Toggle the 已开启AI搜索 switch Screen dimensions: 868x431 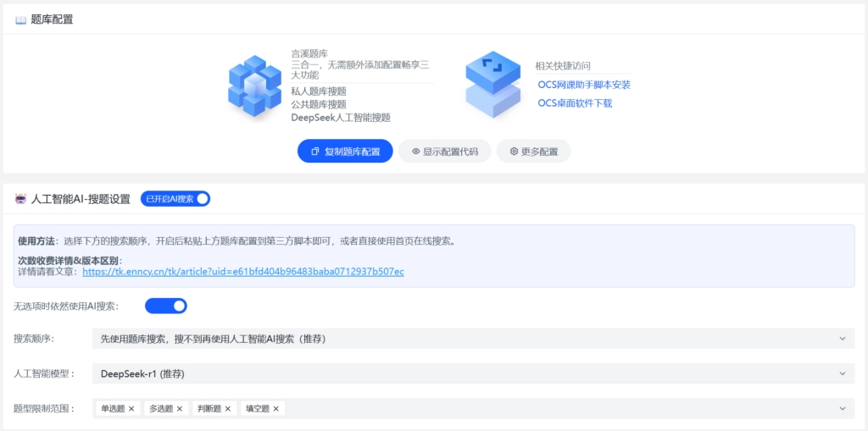[x=175, y=199]
